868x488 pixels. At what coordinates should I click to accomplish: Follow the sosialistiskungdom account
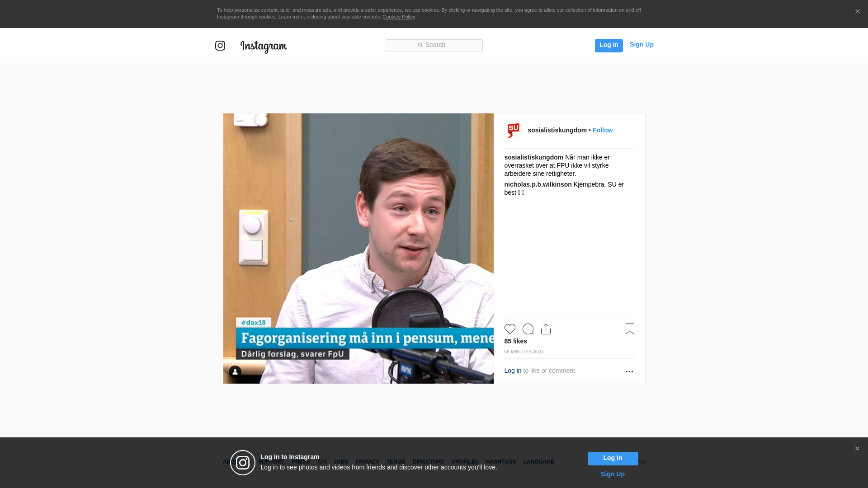pyautogui.click(x=603, y=130)
